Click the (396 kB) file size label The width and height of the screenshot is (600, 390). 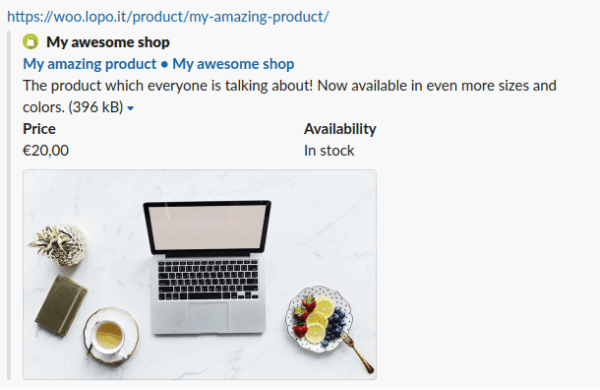[x=96, y=107]
